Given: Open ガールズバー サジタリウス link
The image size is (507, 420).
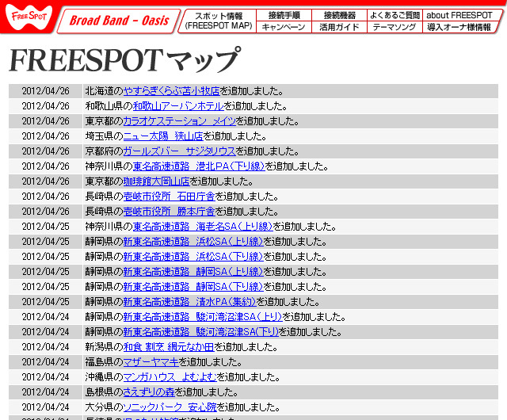Looking at the screenshot, I should (x=180, y=151).
